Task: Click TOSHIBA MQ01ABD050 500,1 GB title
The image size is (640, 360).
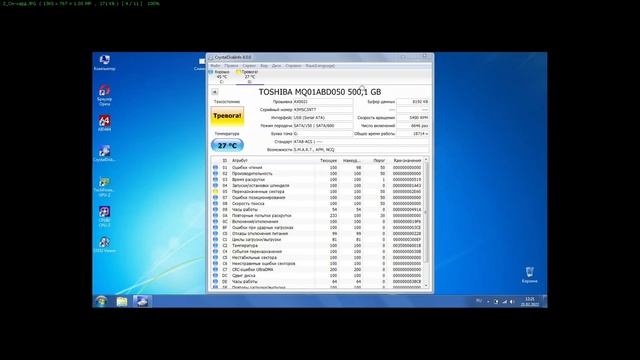Action: point(320,92)
